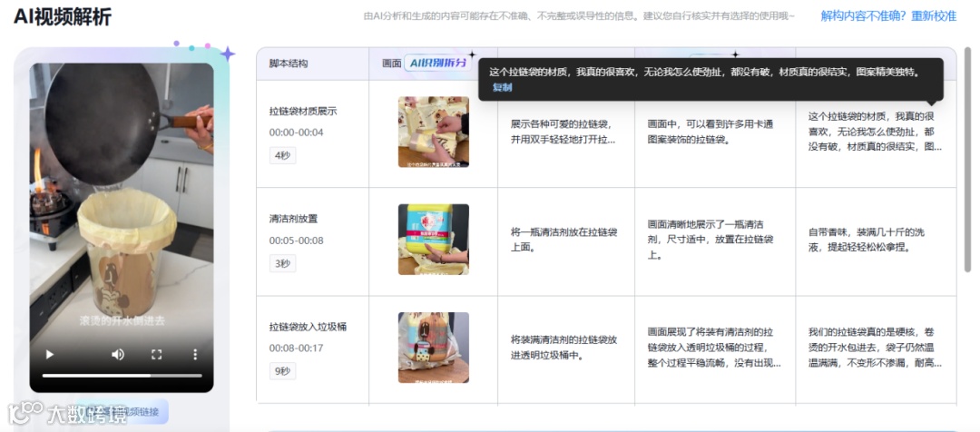Image resolution: width=980 pixels, height=432 pixels.
Task: Open the video in fullscreen mode
Action: click(x=157, y=355)
